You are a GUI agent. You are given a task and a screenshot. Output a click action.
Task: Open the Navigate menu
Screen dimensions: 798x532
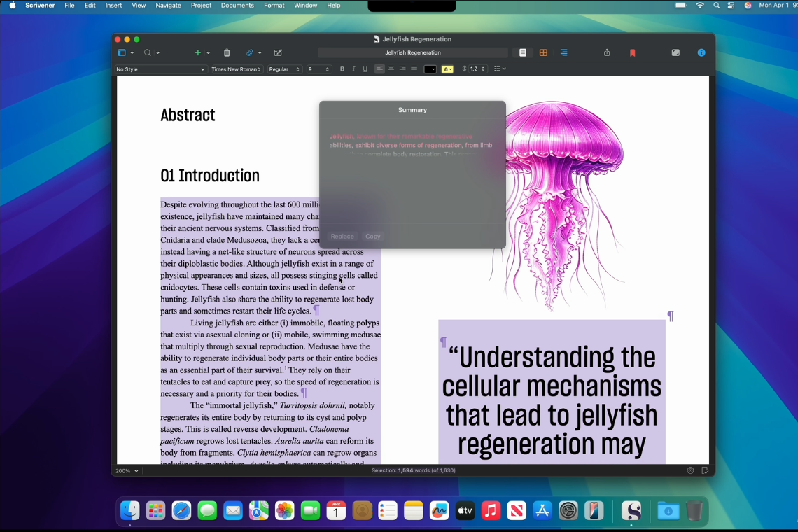click(x=168, y=5)
